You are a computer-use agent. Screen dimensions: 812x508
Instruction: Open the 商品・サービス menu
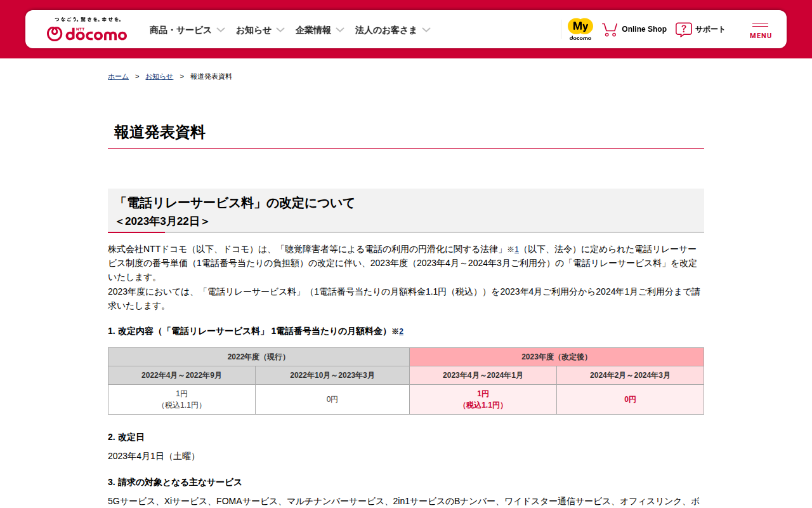180,30
